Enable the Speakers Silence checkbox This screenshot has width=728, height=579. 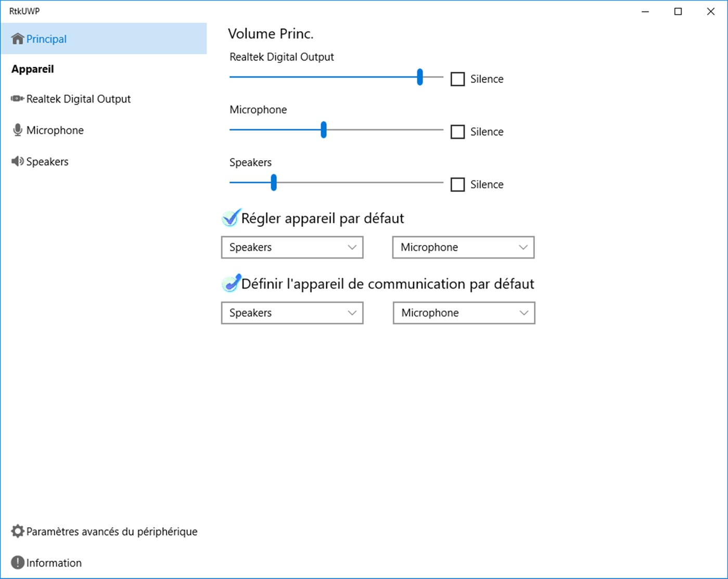(457, 184)
